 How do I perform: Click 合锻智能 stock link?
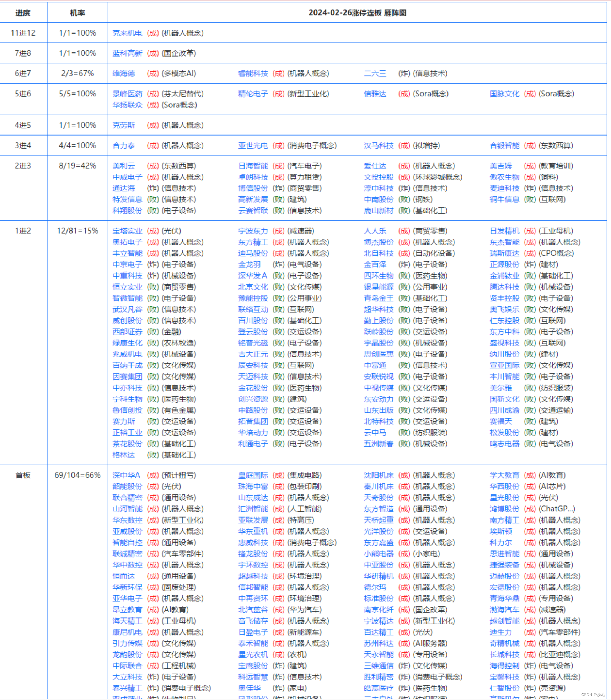504,145
